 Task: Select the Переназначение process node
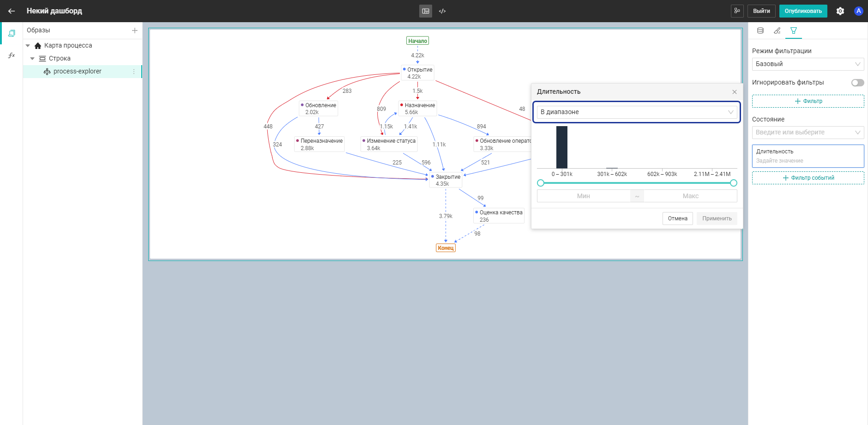point(319,144)
